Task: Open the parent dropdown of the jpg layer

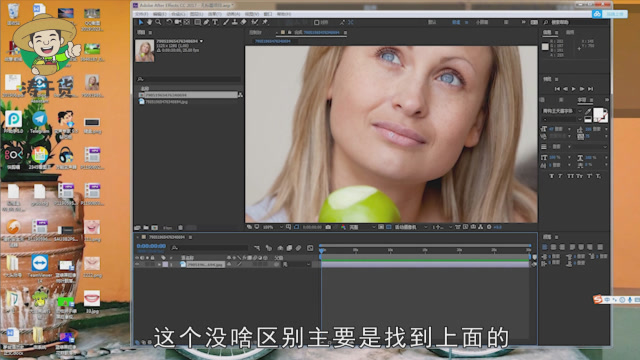Action: [297, 264]
